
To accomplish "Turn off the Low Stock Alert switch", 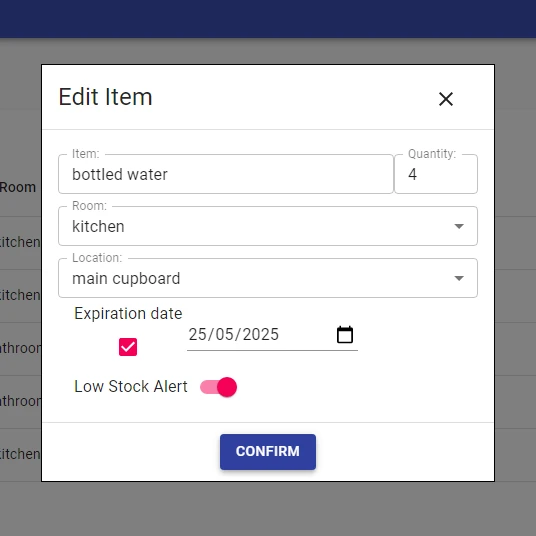I will (218, 387).
